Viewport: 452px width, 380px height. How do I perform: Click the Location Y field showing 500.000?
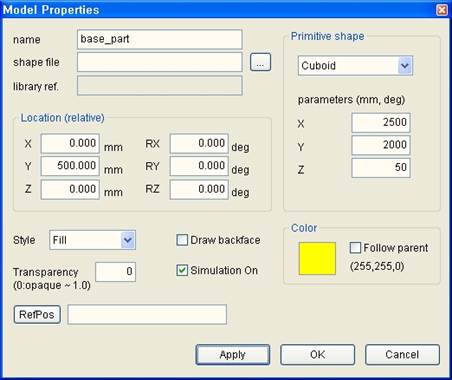tap(70, 166)
